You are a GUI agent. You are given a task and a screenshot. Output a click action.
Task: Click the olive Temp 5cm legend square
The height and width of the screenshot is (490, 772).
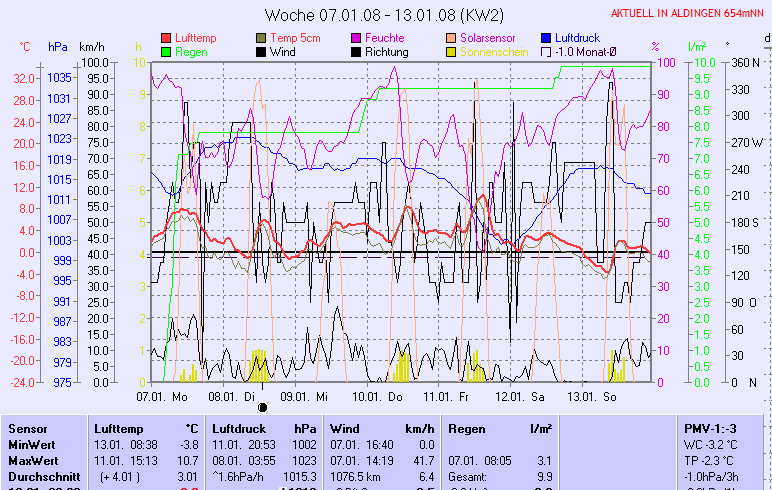(262, 38)
